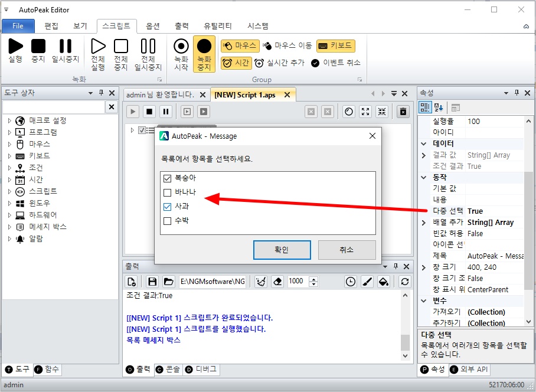
Task: Click the save disk icon in output panel
Action: [x=152, y=282]
